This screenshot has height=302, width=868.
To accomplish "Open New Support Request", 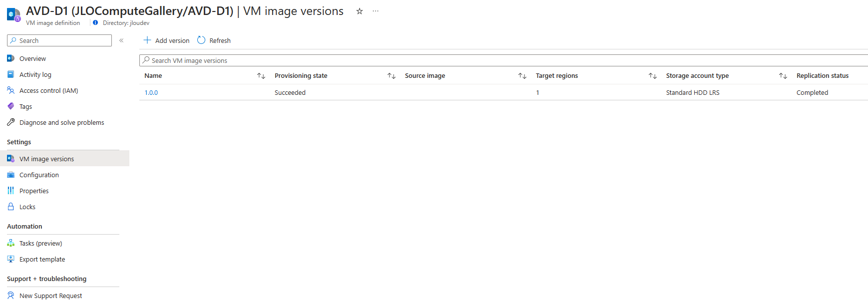I will (x=51, y=296).
